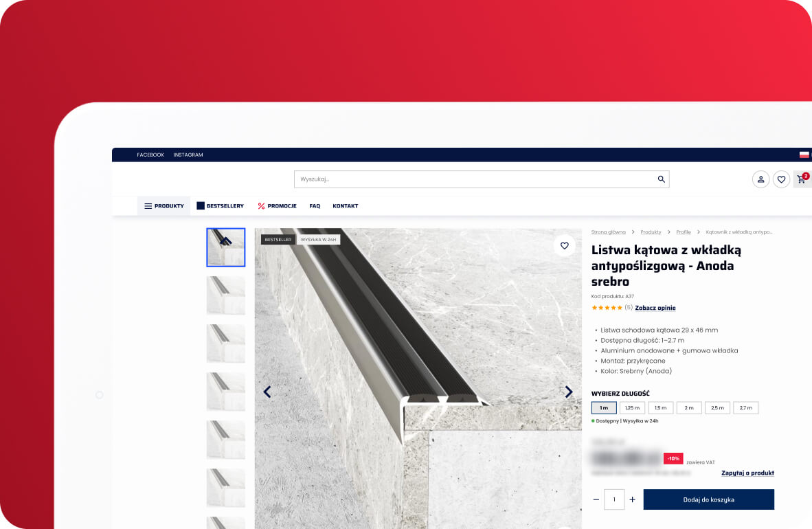
Task: Click 'Aluminium anodowane + gumowa wkładka' text
Action: pyautogui.click(x=669, y=351)
